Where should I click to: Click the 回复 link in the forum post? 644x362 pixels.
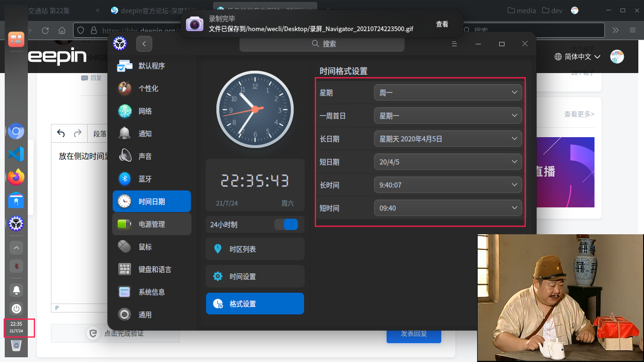point(92,78)
